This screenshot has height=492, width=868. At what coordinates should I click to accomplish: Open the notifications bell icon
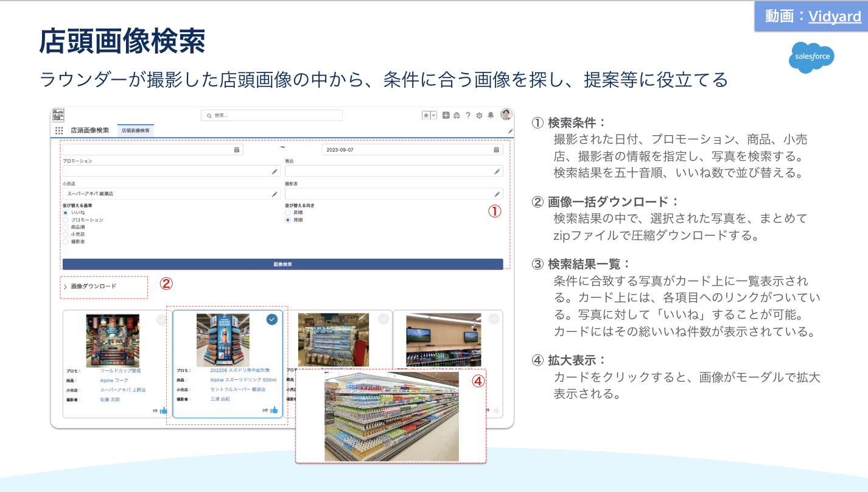(491, 115)
